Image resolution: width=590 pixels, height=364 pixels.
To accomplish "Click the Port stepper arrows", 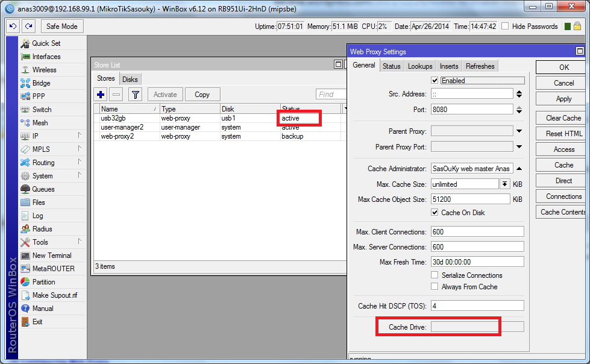I will click(x=519, y=110).
